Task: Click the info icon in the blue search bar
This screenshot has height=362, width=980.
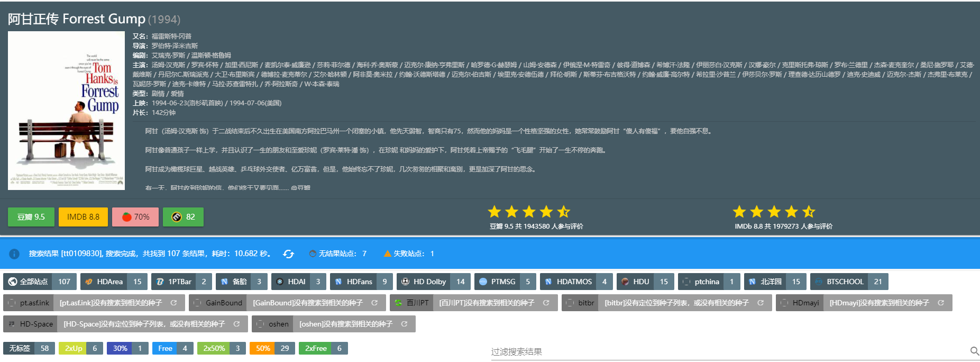Action: click(14, 254)
